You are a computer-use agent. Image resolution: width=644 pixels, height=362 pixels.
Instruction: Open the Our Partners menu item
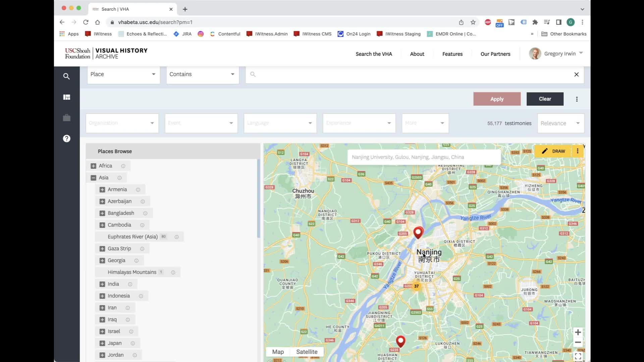tap(495, 54)
